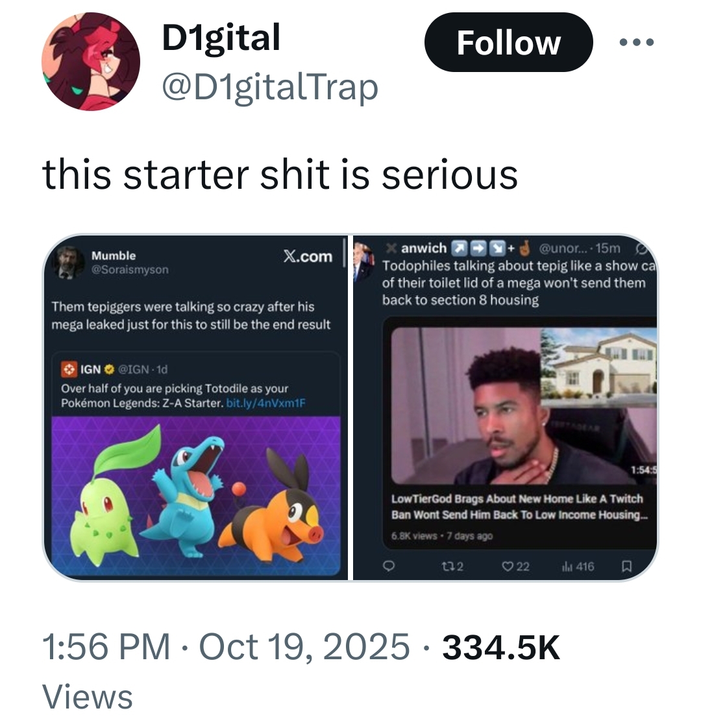This screenshot has width=701, height=728.
Task: Open D1gital's profile avatar
Action: 91,61
